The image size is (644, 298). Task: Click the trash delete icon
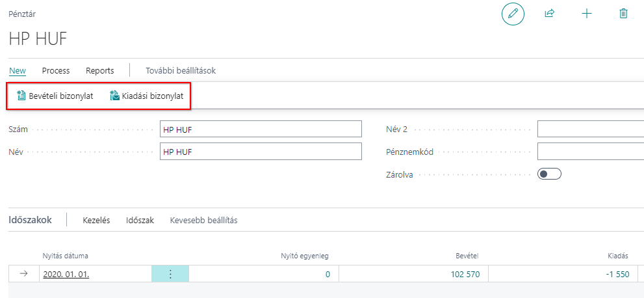tap(623, 14)
